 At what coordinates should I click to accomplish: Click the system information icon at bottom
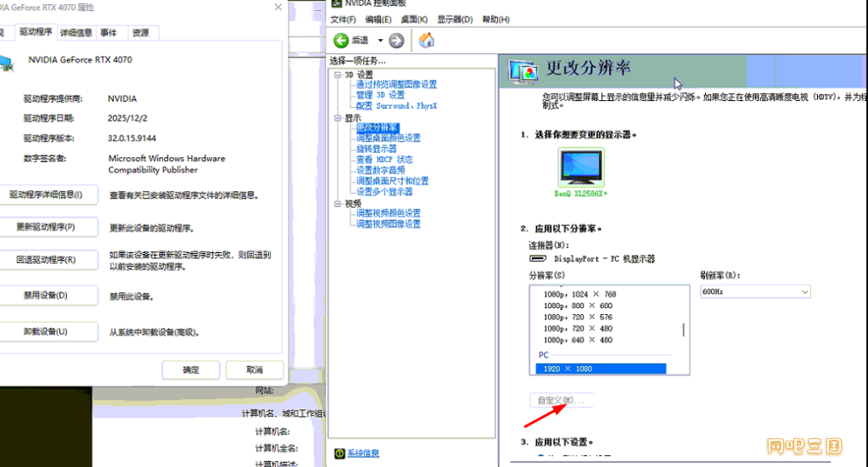pyautogui.click(x=339, y=453)
